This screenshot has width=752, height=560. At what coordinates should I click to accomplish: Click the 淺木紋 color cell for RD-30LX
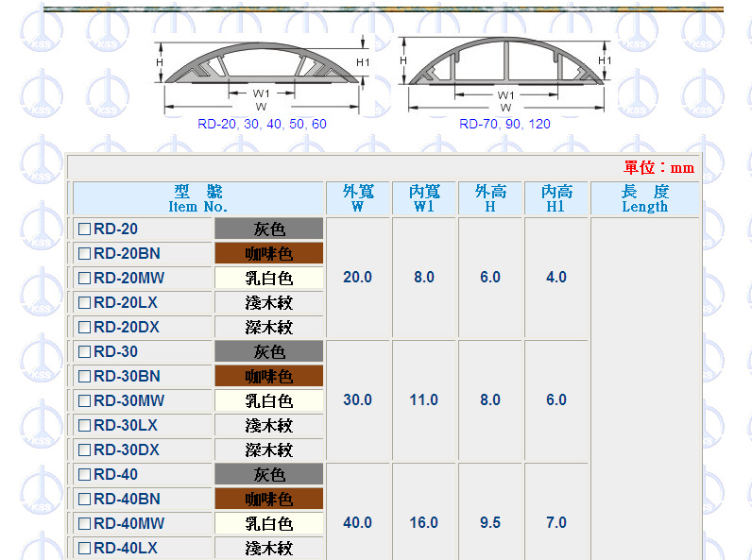tap(268, 425)
